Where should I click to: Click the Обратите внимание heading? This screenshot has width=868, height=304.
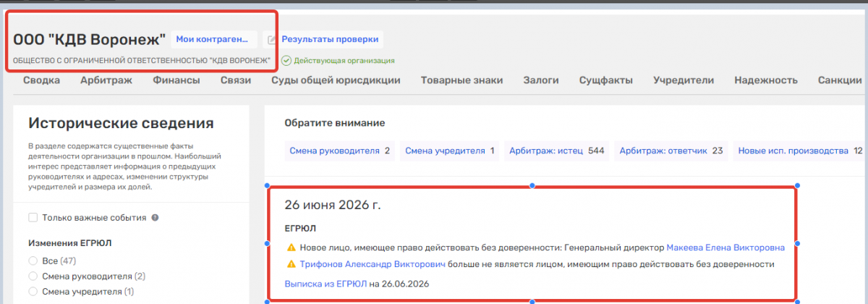(x=335, y=123)
